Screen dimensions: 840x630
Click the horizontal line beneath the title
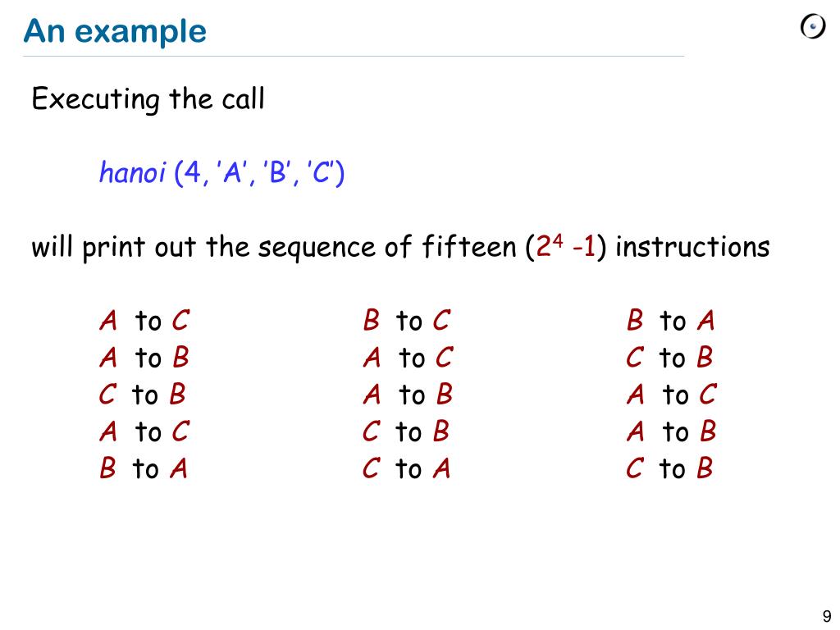tap(354, 56)
